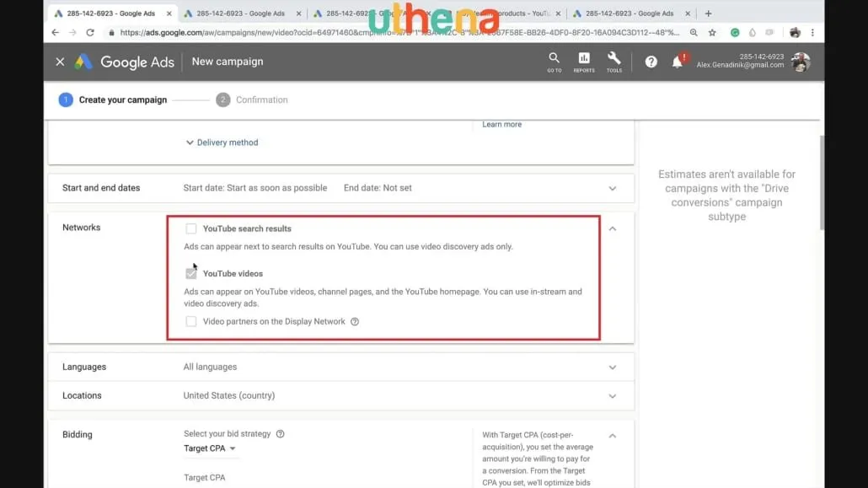Click the padlock site info icon
The height and width of the screenshot is (488, 868).
[111, 33]
